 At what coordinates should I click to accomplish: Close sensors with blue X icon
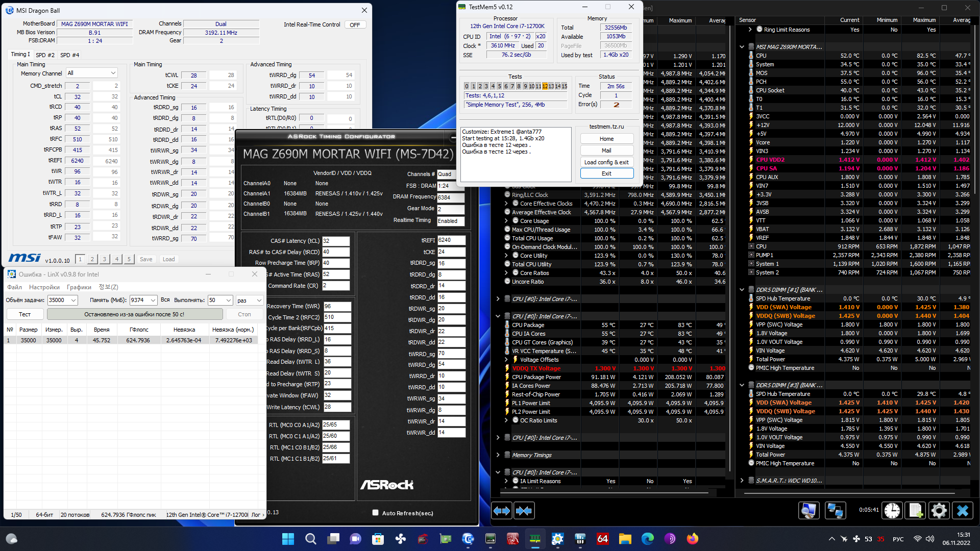[x=962, y=511]
